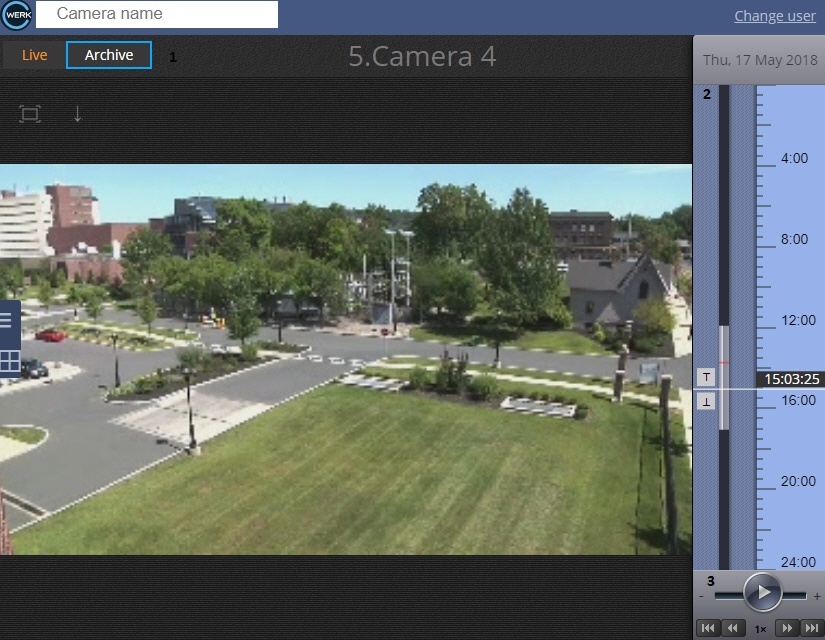
Task: Decrease playback speed with minus sign
Action: (702, 596)
